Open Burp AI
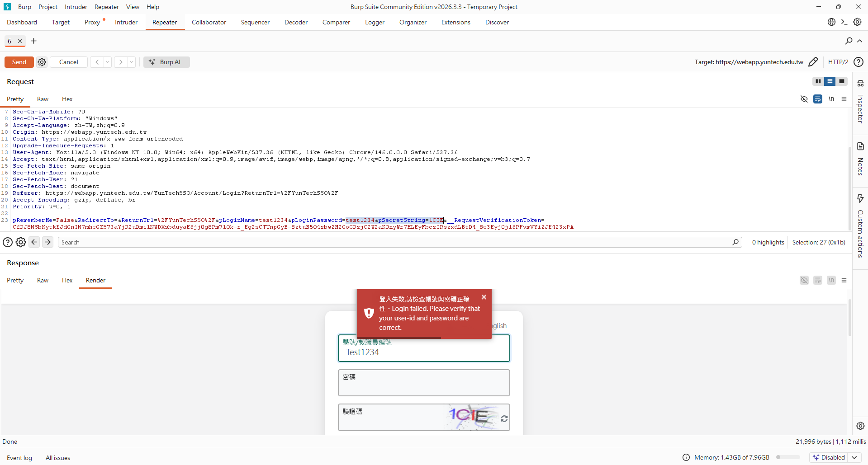Viewport: 868px width, 465px height. pyautogui.click(x=166, y=62)
